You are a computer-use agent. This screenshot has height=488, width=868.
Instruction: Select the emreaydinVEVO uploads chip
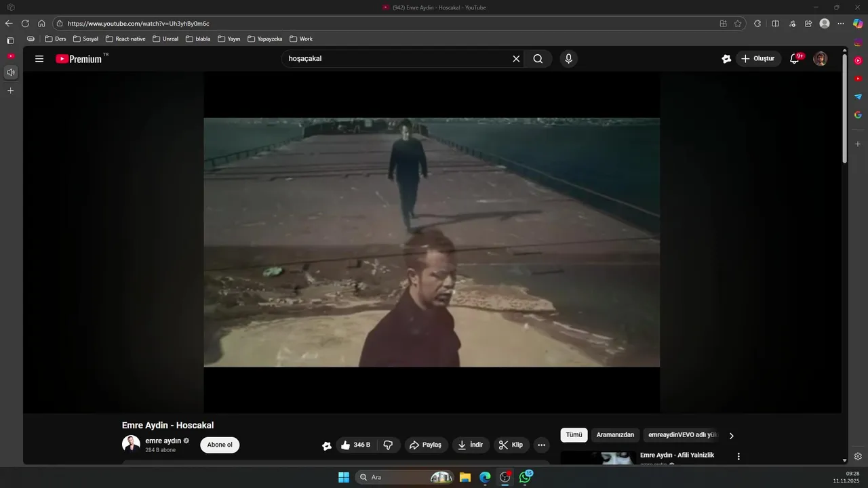point(682,435)
